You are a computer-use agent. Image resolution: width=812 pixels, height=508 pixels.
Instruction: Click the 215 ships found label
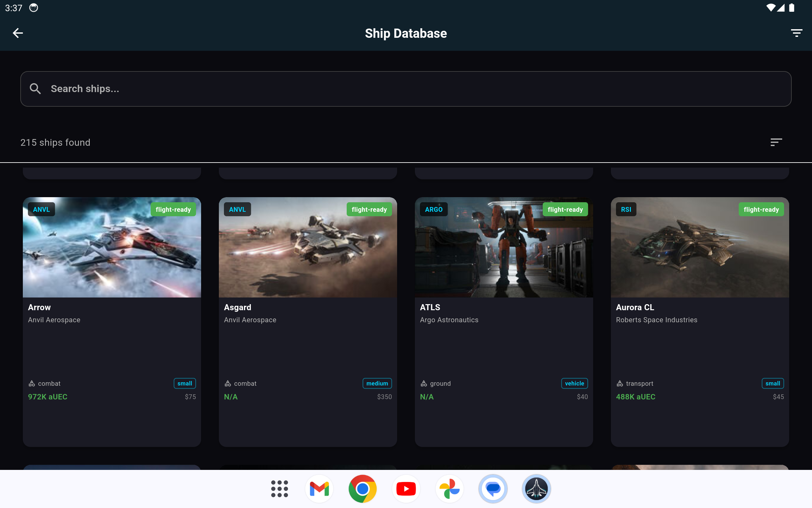pos(56,143)
